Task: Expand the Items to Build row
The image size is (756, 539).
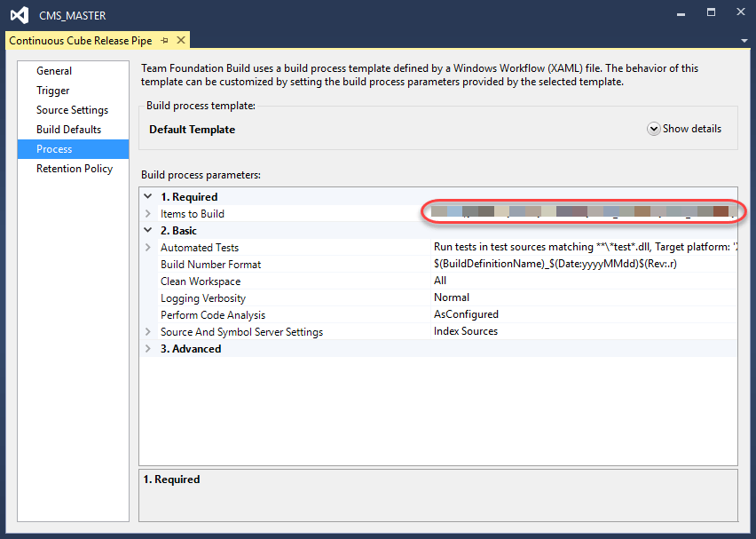Action: 148,213
